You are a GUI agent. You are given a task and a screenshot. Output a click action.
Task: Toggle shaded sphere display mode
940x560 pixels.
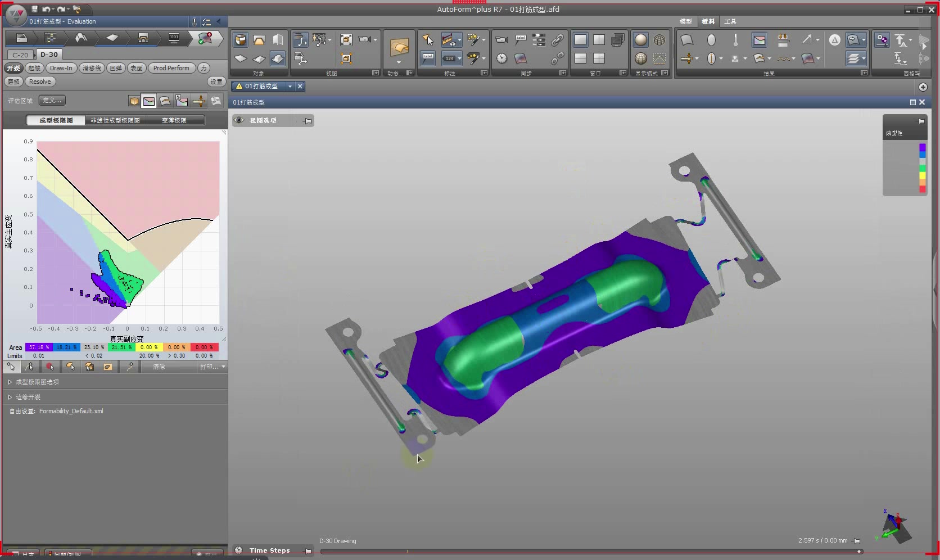(x=640, y=40)
